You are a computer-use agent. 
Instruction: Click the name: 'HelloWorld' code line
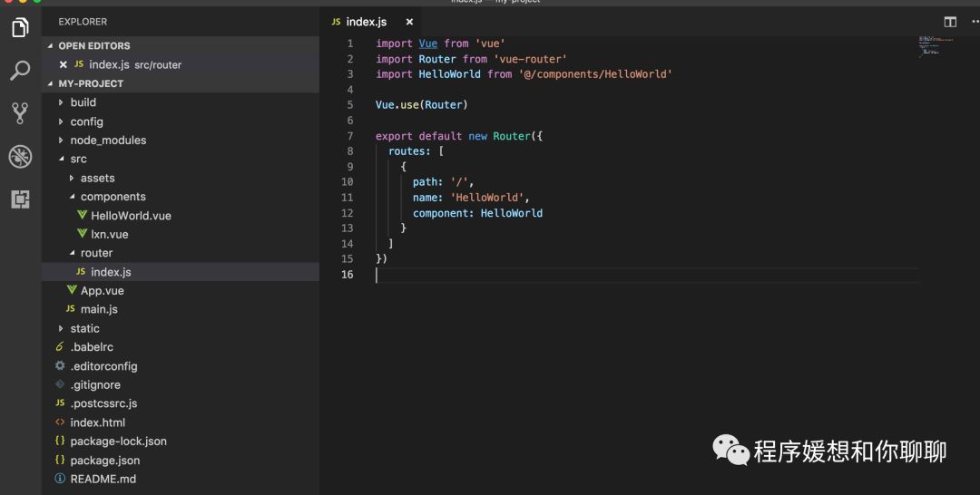tap(471, 198)
